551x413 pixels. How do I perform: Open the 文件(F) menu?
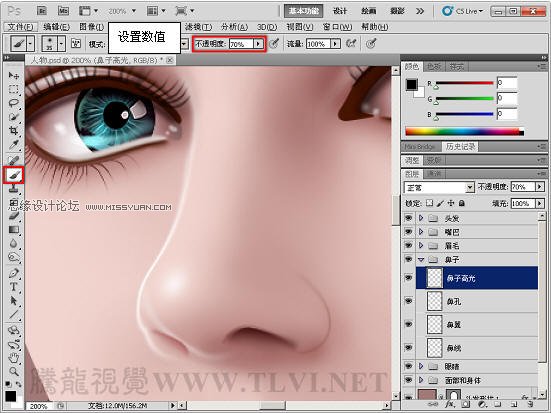(x=20, y=27)
